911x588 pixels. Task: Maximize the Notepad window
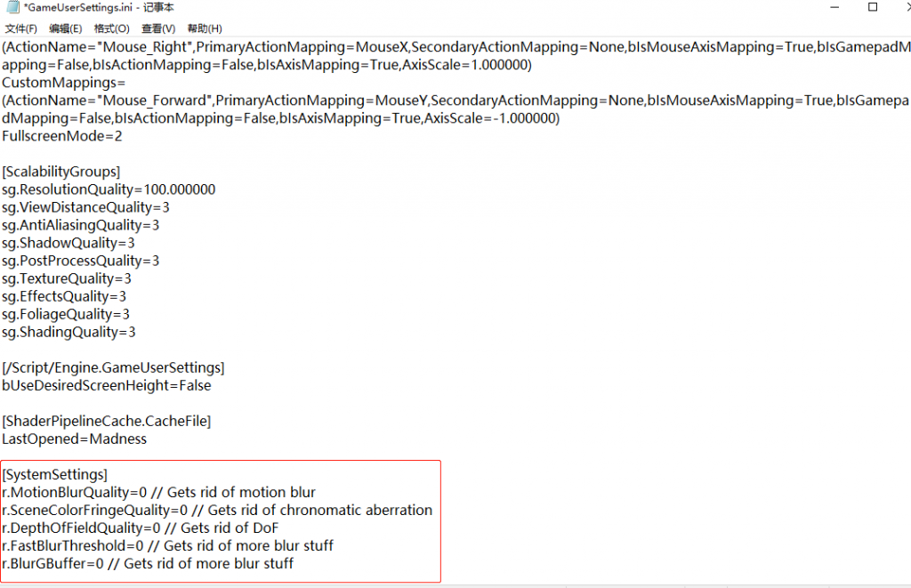click(873, 7)
